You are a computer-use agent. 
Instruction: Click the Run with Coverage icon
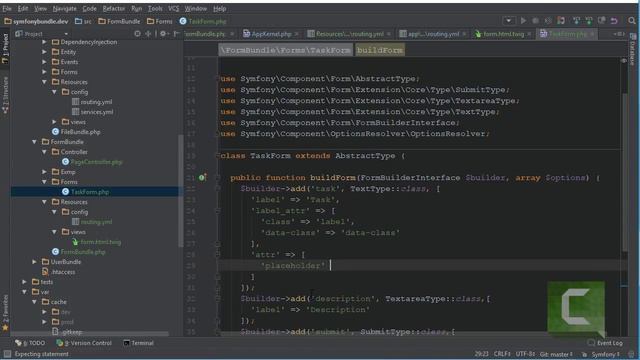548,21
